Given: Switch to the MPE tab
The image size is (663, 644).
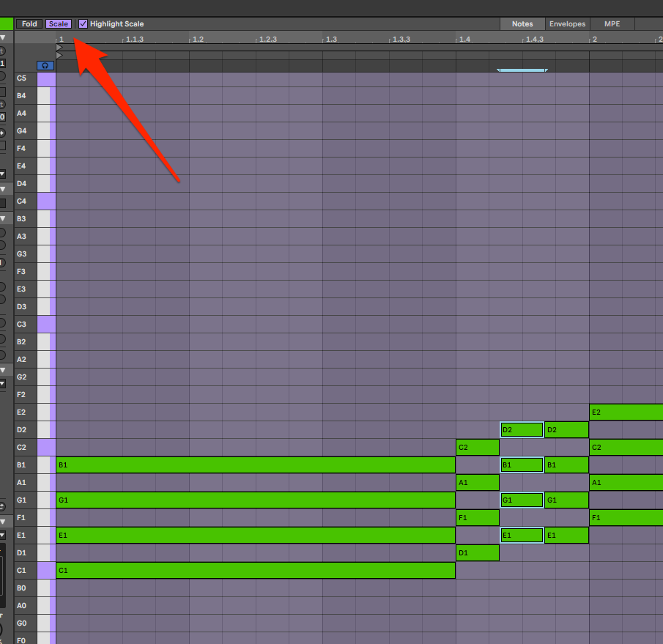Looking at the screenshot, I should [612, 24].
